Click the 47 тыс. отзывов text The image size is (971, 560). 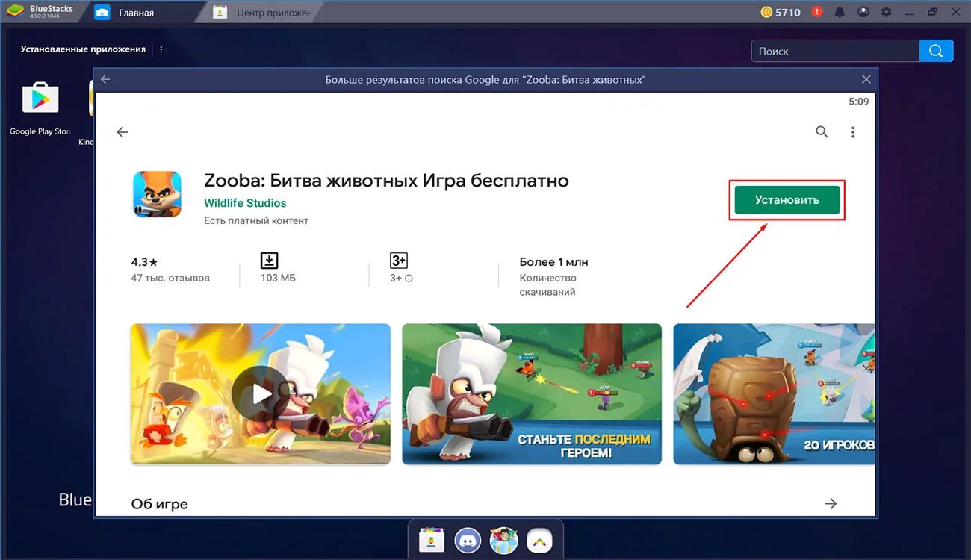170,278
